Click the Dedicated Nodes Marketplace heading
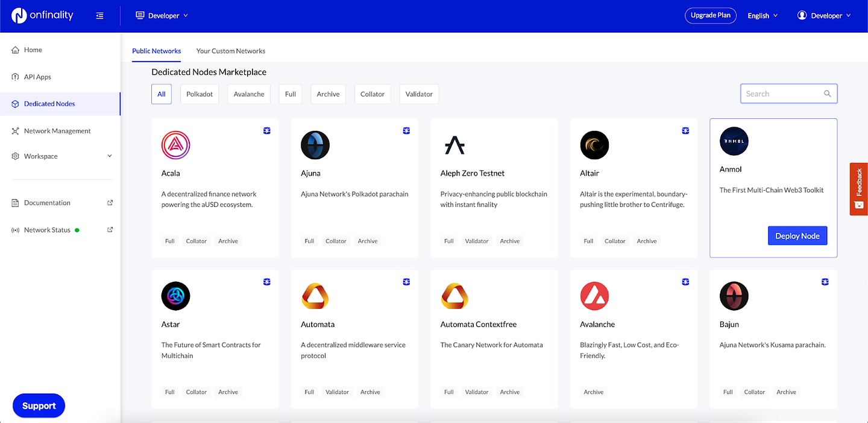The image size is (868, 423). (209, 72)
